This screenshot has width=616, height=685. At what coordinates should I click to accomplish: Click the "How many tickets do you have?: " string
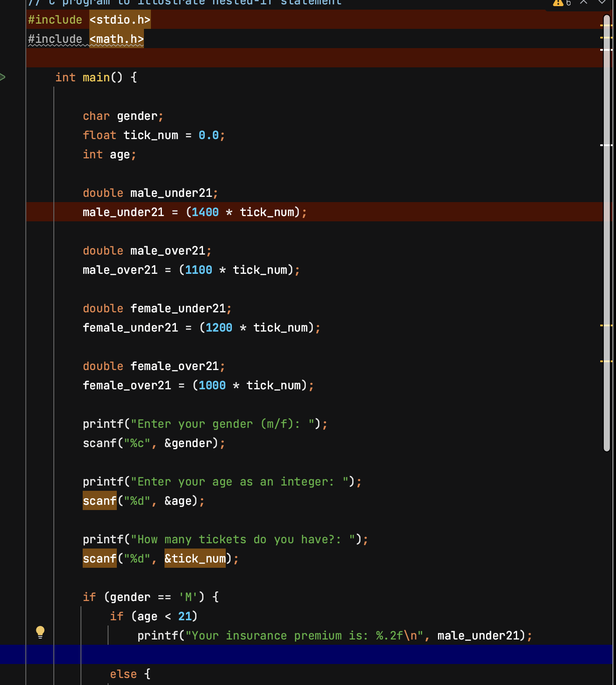coord(243,539)
